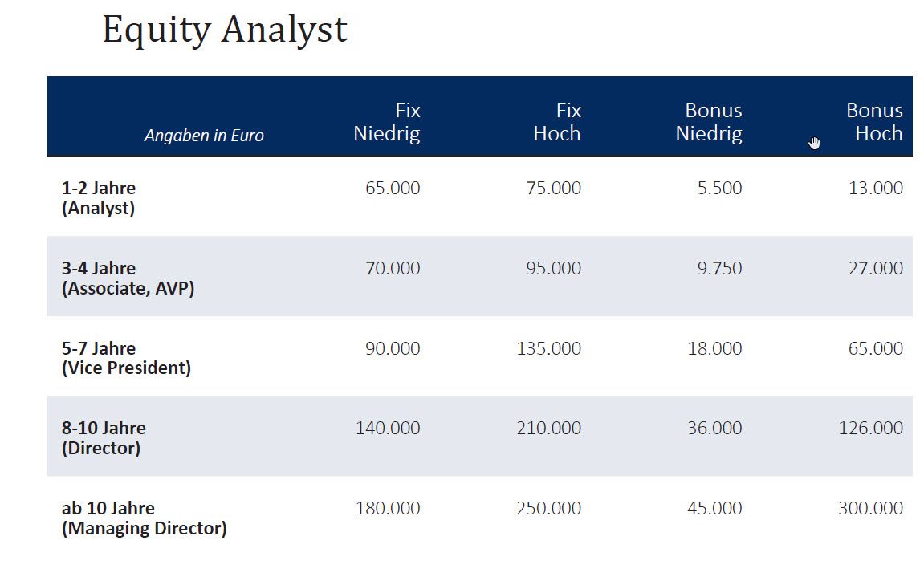Image resolution: width=924 pixels, height=573 pixels.
Task: Click the 'Bonus Hoch' column header
Action: tap(874, 121)
